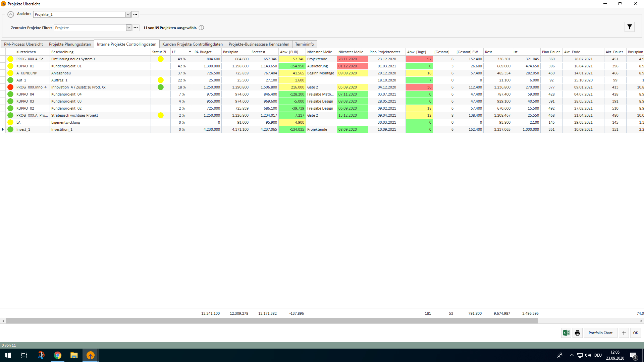Confirm with the OK button
The width and height of the screenshot is (644, 362).
[x=636, y=333]
